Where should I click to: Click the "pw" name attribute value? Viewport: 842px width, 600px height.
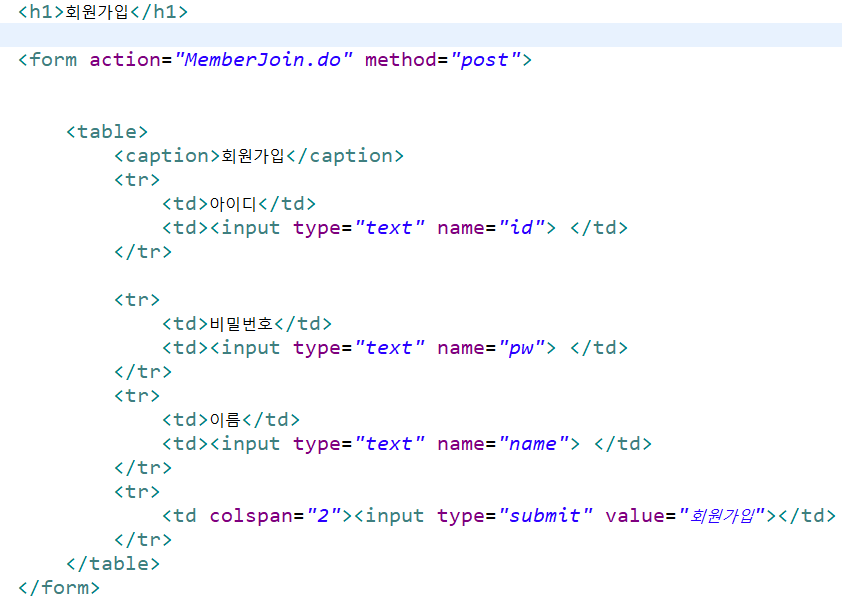pos(522,348)
